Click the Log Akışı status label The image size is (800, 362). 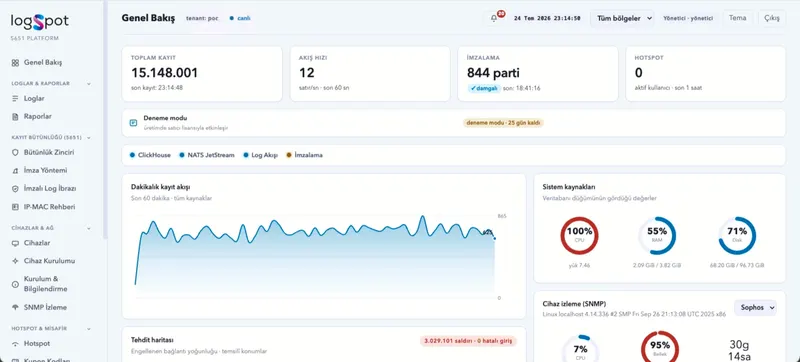point(264,155)
